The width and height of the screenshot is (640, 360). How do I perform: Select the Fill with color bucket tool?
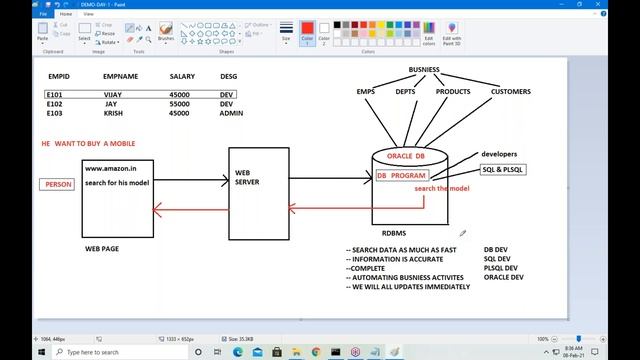[139, 28]
